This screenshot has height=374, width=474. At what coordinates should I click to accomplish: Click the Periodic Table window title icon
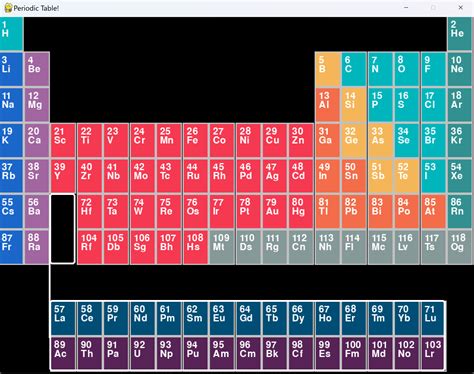click(x=8, y=8)
